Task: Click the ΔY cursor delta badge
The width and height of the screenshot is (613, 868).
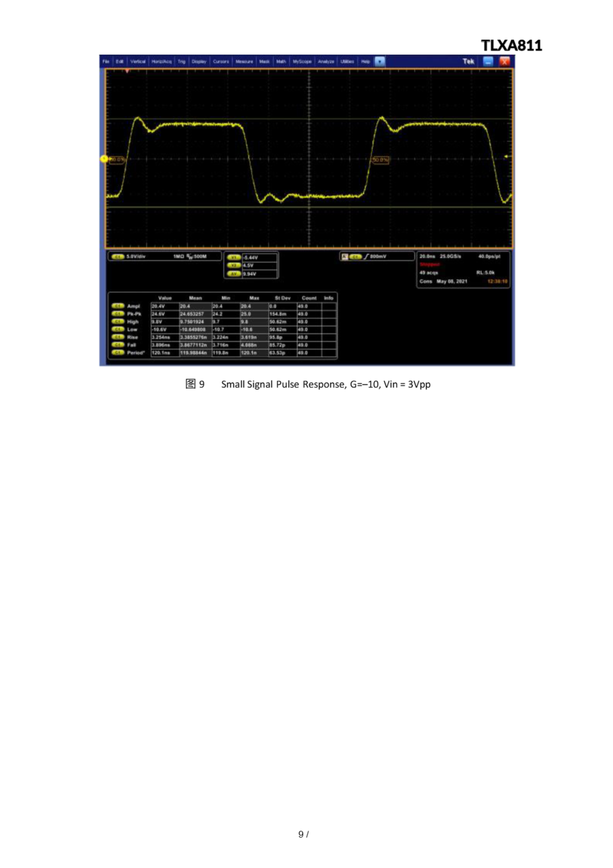Action: click(x=234, y=274)
